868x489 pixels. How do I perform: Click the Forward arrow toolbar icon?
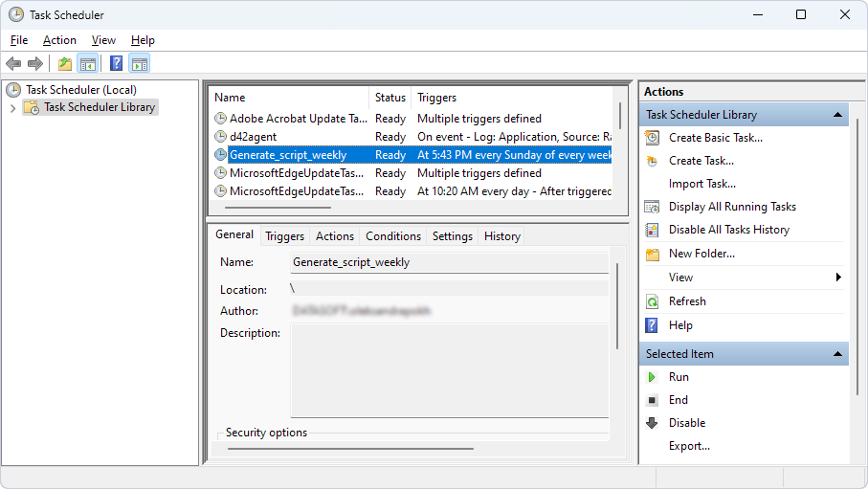(35, 64)
